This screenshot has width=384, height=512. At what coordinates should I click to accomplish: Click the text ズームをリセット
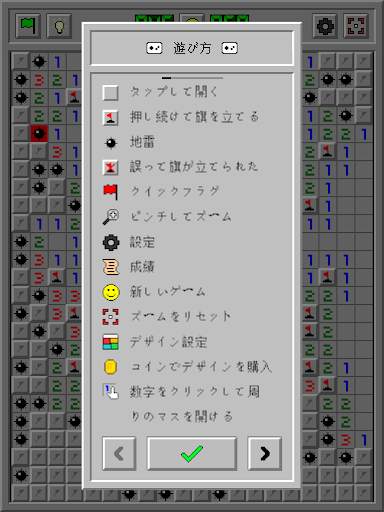[180, 317]
